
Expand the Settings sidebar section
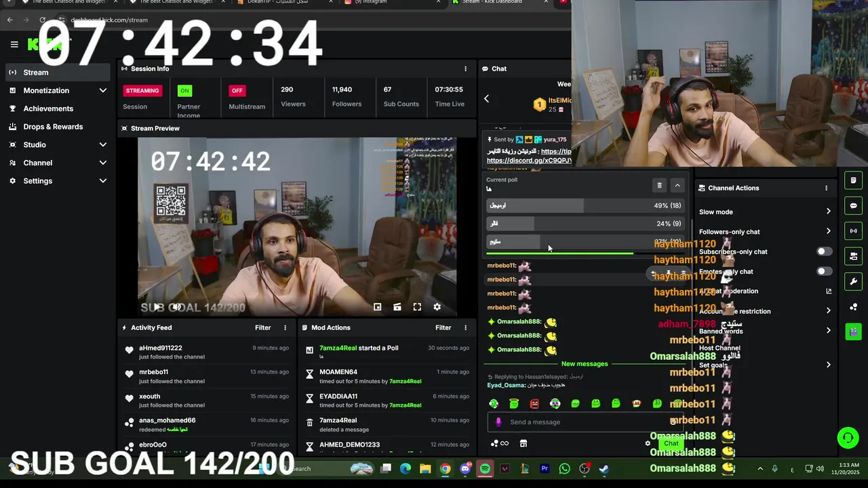point(103,181)
